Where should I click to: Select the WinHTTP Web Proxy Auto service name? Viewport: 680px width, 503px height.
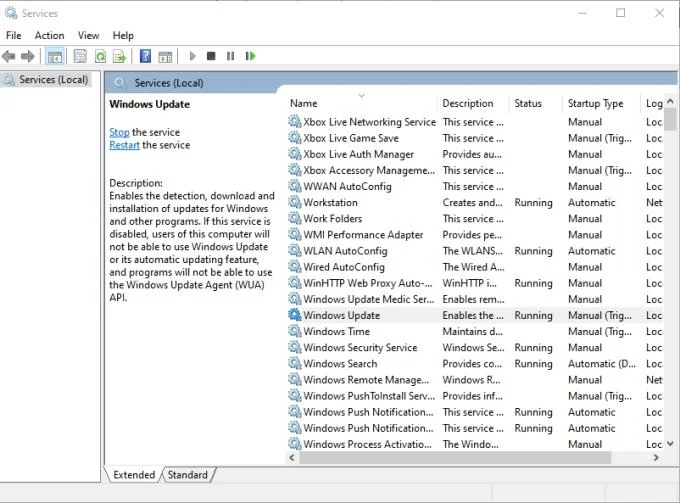[x=368, y=283]
